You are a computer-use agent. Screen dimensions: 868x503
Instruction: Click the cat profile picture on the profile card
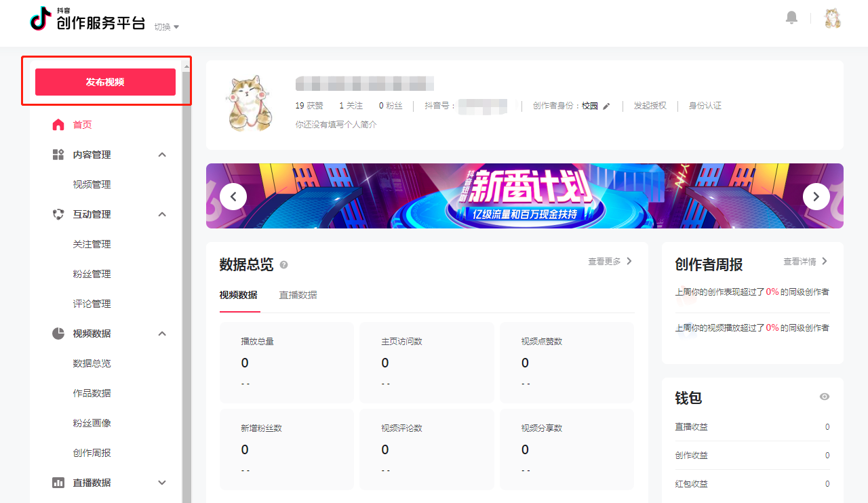(x=249, y=103)
